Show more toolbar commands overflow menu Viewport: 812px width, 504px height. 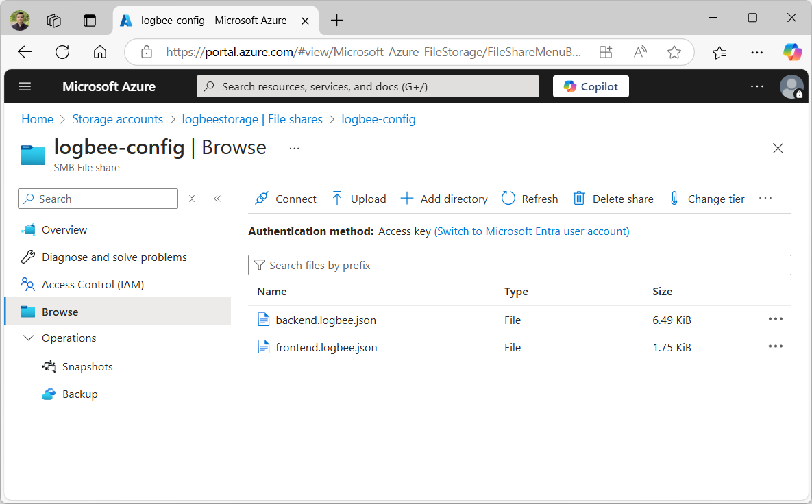coord(765,199)
